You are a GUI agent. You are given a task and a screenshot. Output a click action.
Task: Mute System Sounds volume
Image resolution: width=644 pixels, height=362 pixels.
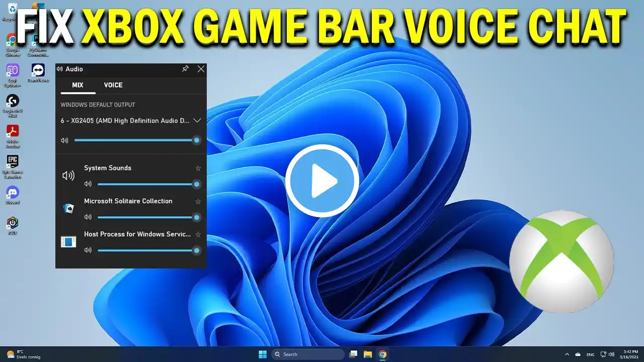click(x=88, y=185)
